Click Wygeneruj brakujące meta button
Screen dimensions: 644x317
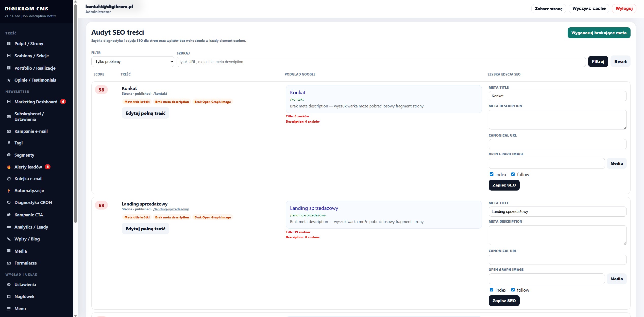(x=599, y=33)
